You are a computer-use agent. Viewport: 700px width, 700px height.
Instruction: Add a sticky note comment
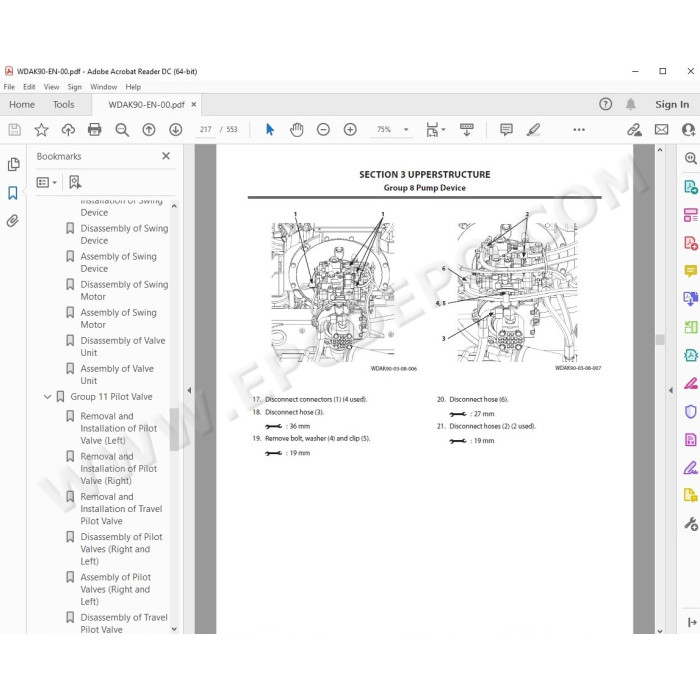pos(506,130)
